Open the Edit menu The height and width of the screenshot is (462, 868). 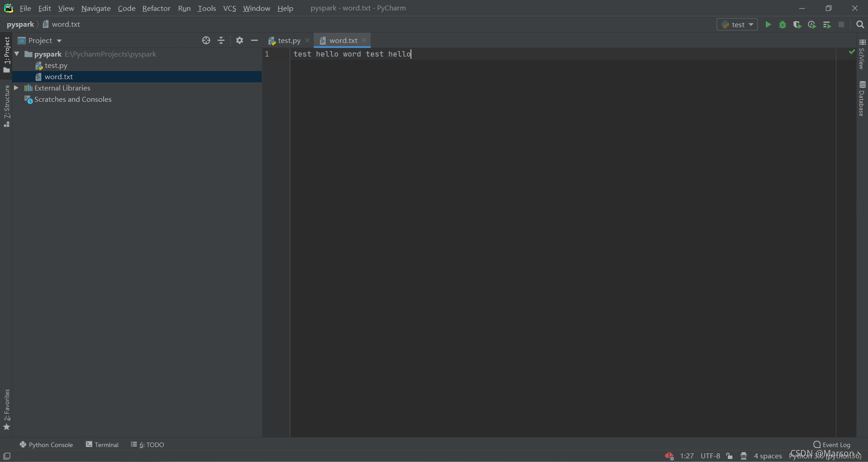click(45, 8)
